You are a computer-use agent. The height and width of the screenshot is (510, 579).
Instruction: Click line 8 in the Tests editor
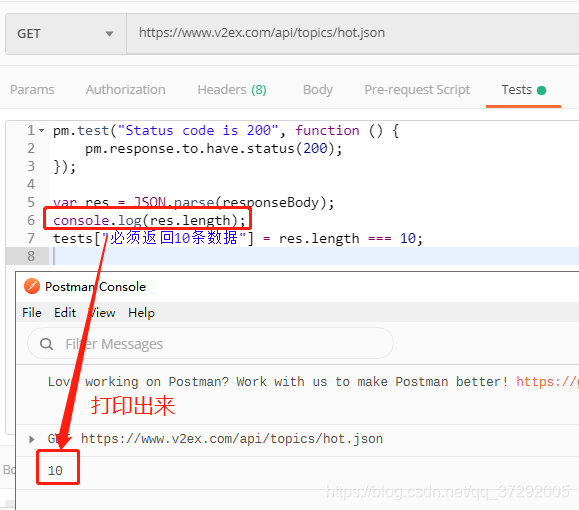314,256
